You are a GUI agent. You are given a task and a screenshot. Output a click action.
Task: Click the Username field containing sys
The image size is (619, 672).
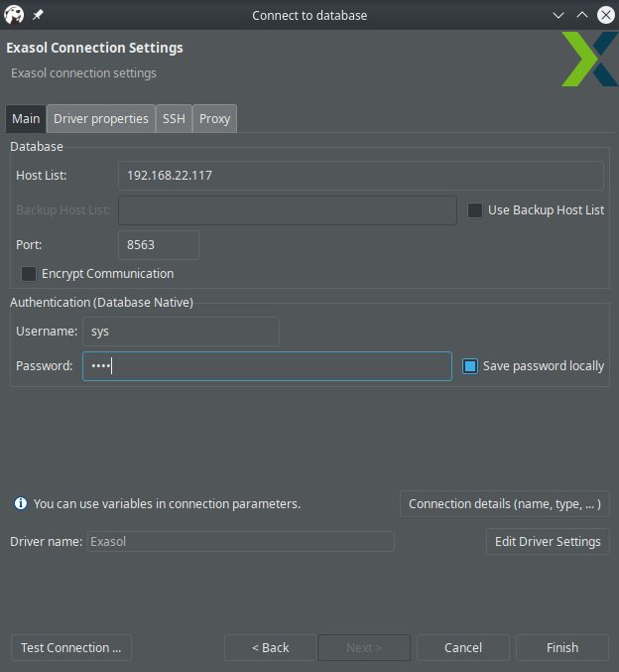(x=181, y=332)
